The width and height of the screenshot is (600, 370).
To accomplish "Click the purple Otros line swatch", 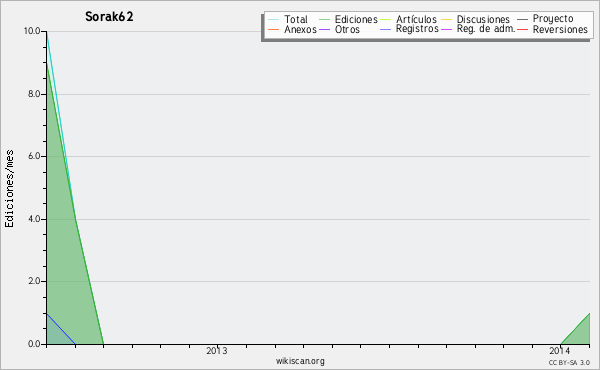I will (324, 29).
